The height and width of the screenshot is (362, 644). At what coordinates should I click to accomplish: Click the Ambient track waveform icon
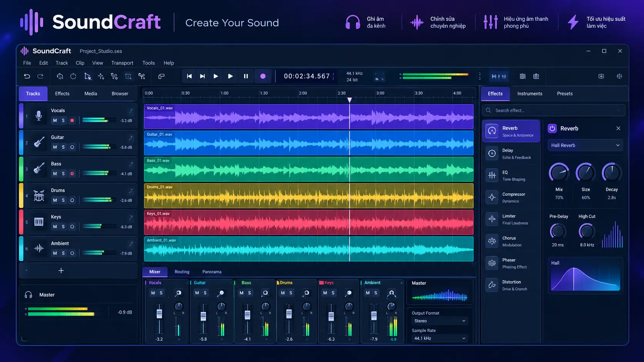point(39,248)
